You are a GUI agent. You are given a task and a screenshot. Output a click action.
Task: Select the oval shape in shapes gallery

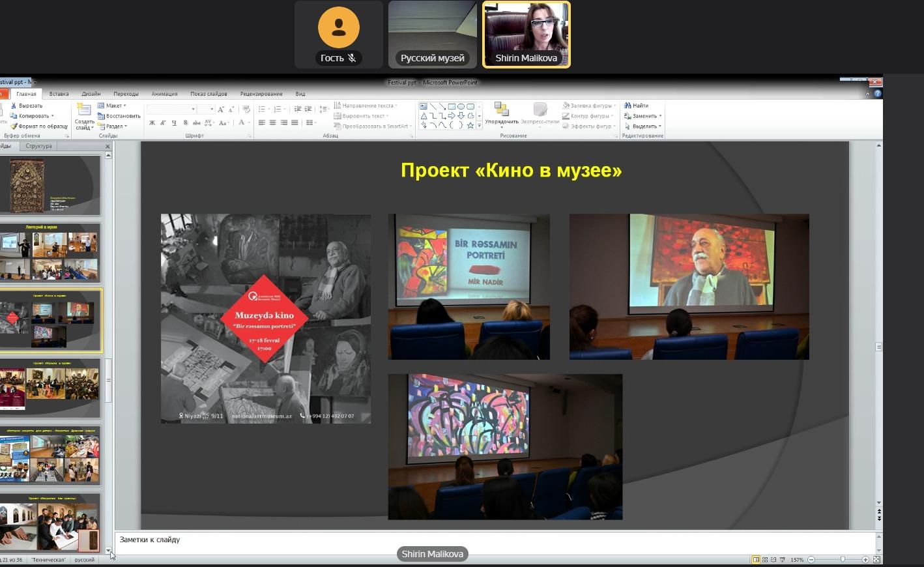[461, 106]
